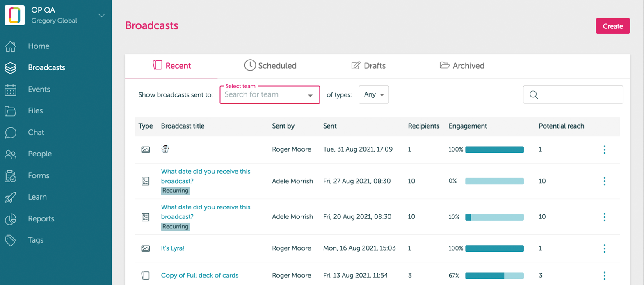Click form type icon for 20 Aug broadcast
Screen dimensions: 644x285
146,217
